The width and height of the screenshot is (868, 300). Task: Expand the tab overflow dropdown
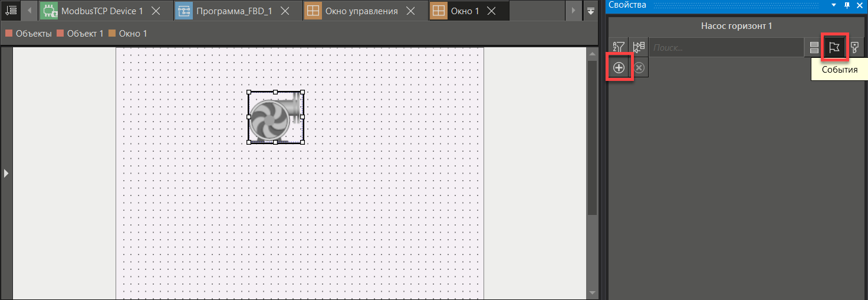[x=591, y=11]
